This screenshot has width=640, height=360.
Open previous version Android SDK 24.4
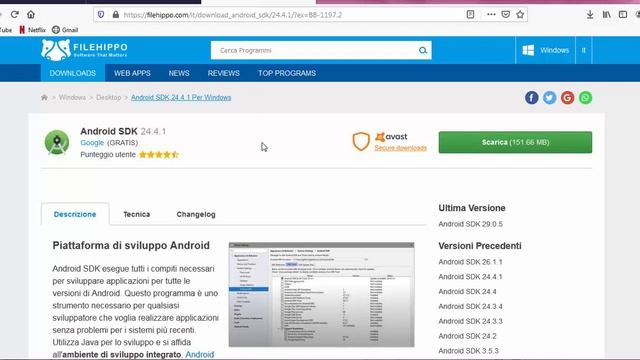467,291
